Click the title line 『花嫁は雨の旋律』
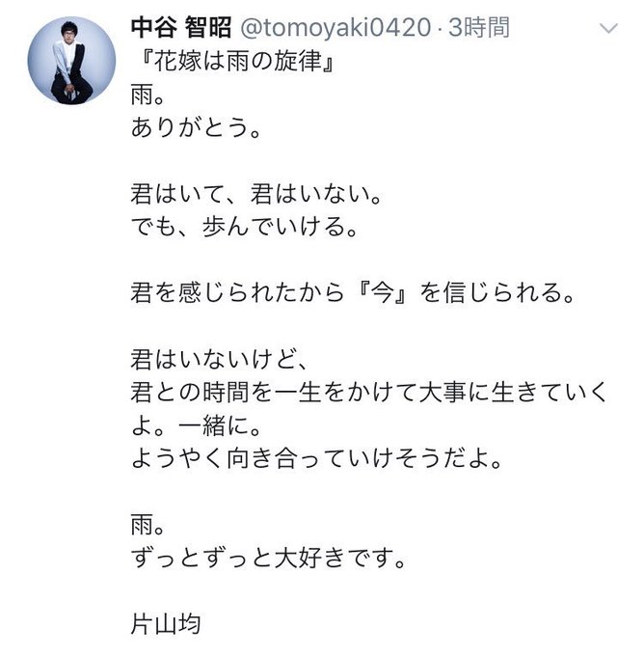Image resolution: width=644 pixels, height=656 pixels. click(237, 61)
